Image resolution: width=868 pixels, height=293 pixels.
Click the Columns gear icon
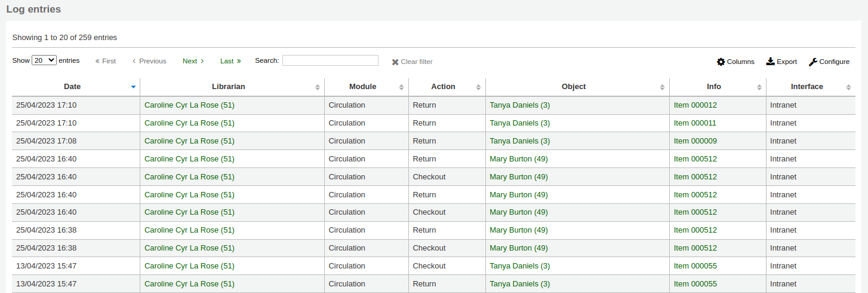tap(721, 62)
